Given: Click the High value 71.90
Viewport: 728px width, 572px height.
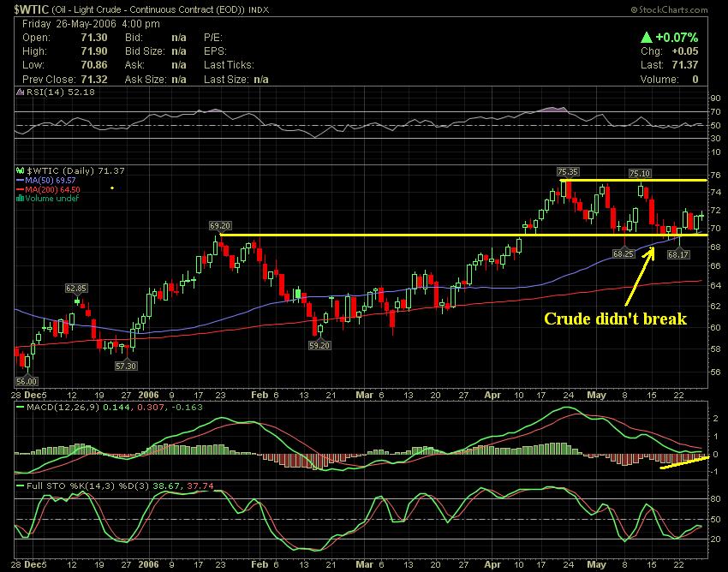Looking at the screenshot, I should click(x=94, y=51).
